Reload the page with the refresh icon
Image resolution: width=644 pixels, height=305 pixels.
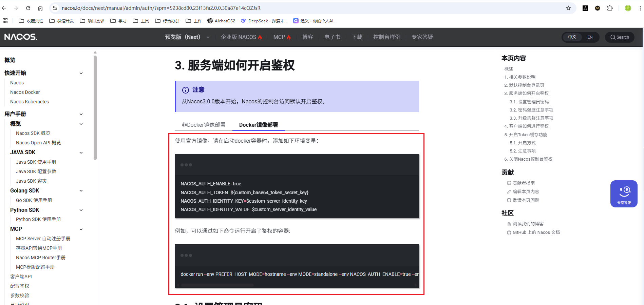click(x=28, y=7)
